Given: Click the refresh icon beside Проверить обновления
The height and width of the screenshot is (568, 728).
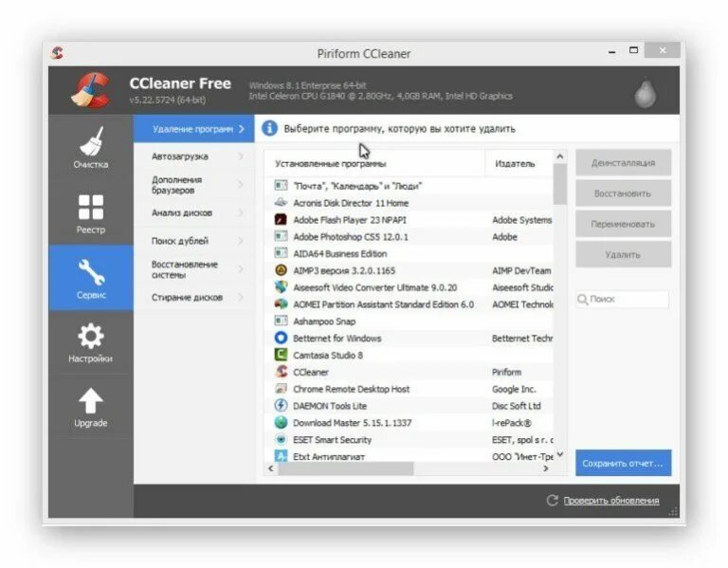Looking at the screenshot, I should (x=552, y=500).
